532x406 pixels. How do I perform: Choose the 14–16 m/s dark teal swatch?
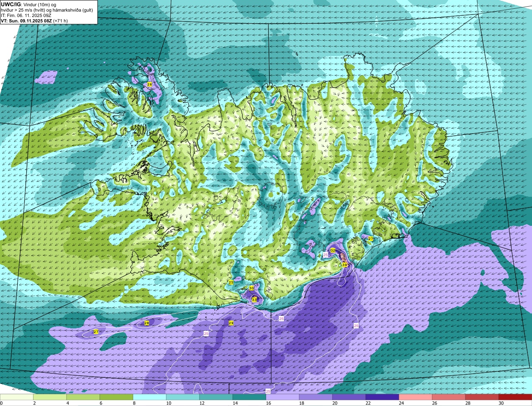(249, 397)
